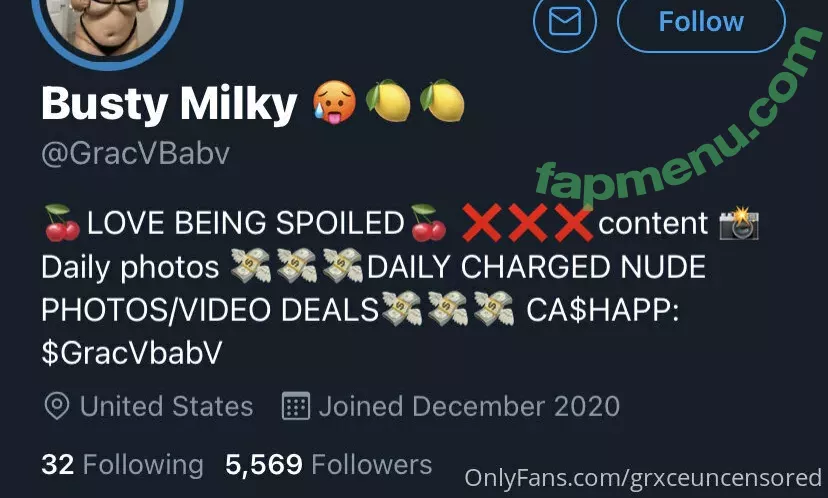This screenshot has width=828, height=498.
Task: Click the Follow button
Action: tap(701, 22)
